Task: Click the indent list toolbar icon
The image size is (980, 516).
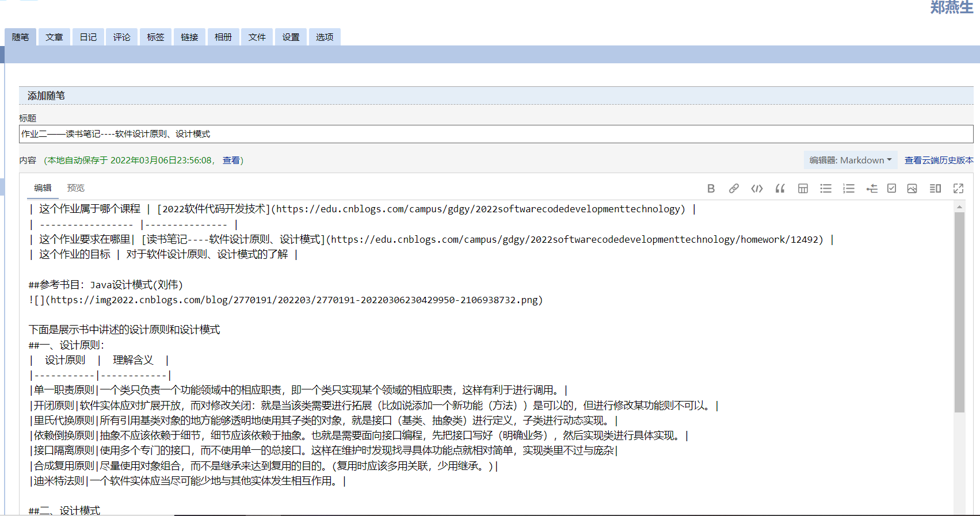Action: 872,189
